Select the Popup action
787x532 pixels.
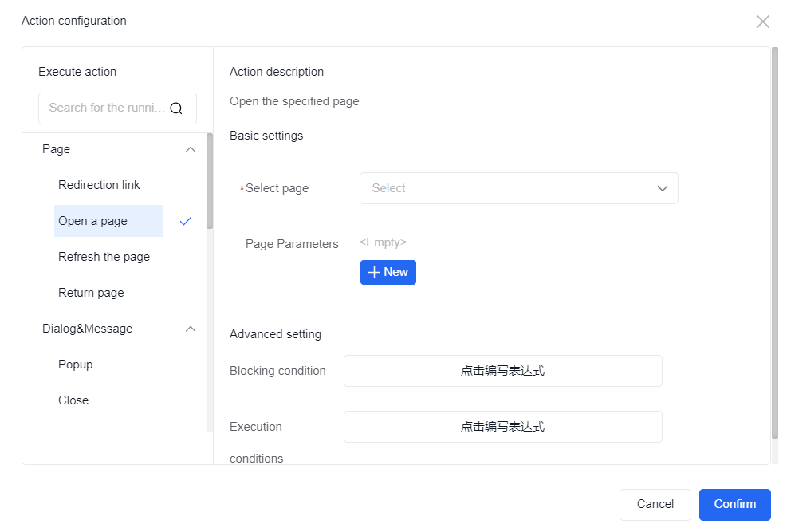pyautogui.click(x=75, y=365)
